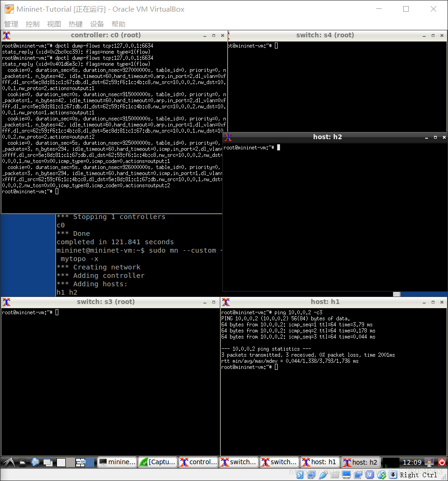Click the desktop pager window-grid icon
This screenshot has width=448, height=481.
80,463
